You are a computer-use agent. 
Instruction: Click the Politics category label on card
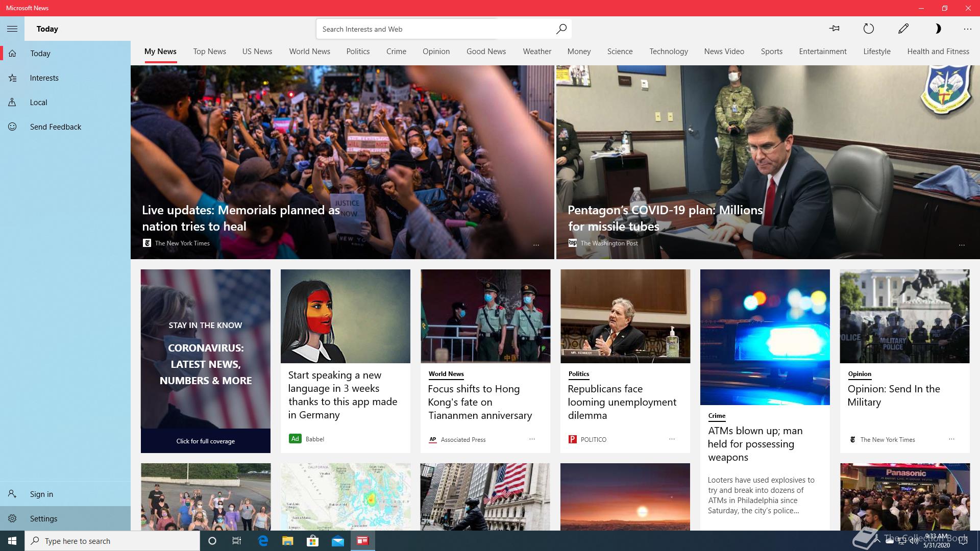click(x=579, y=374)
